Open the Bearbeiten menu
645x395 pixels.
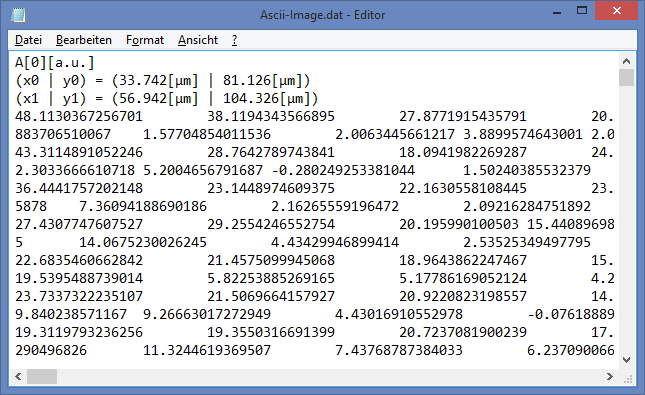(x=84, y=40)
